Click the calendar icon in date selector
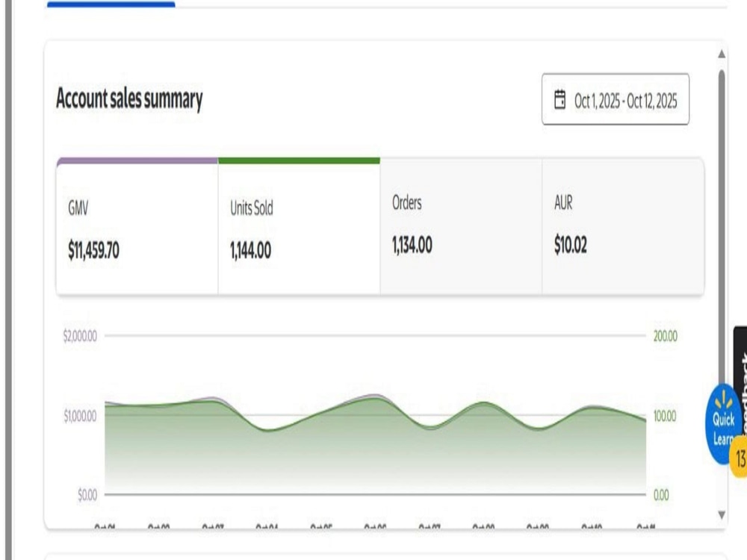Screen dimensions: 747x560 pyautogui.click(x=560, y=100)
